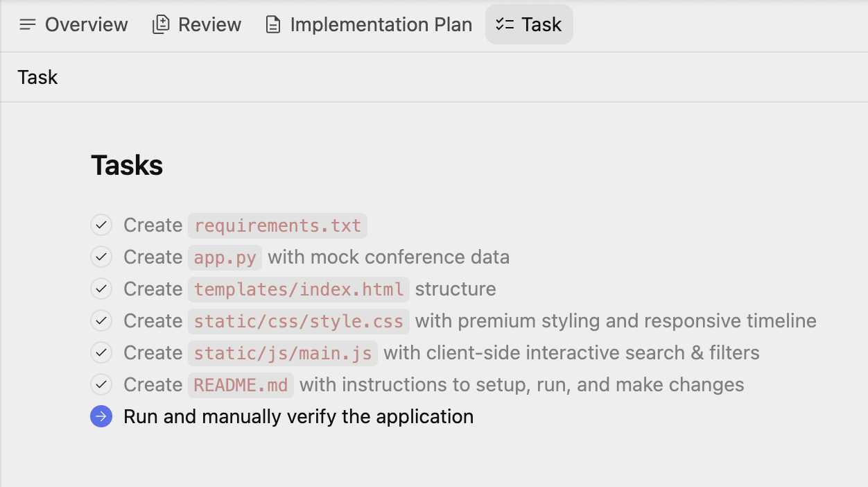Toggle the app.py task checkmark
This screenshot has width=868, height=487.
(x=101, y=257)
